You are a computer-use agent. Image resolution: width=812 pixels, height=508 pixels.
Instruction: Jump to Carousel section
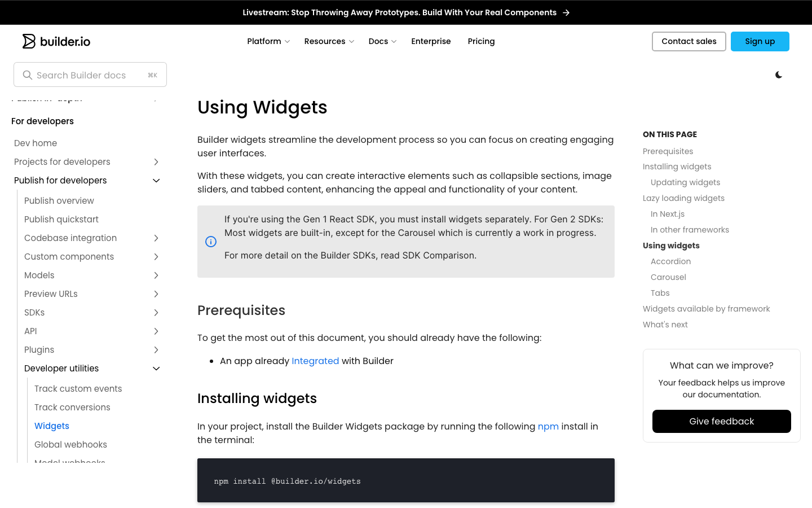[668, 277]
